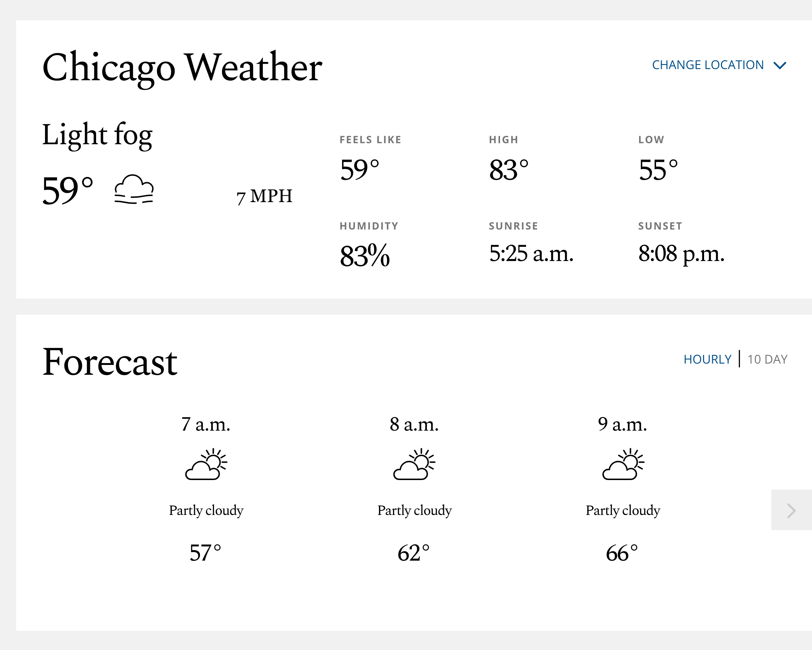Click the 9 a.m. partly cloudy icon
Screen dimensions: 812x650
coord(623,464)
